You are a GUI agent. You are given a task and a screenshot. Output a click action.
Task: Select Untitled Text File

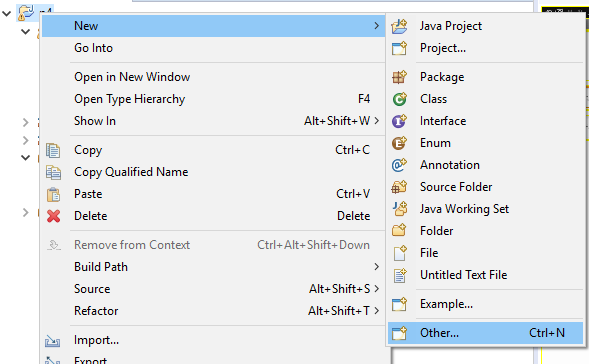pyautogui.click(x=485, y=275)
